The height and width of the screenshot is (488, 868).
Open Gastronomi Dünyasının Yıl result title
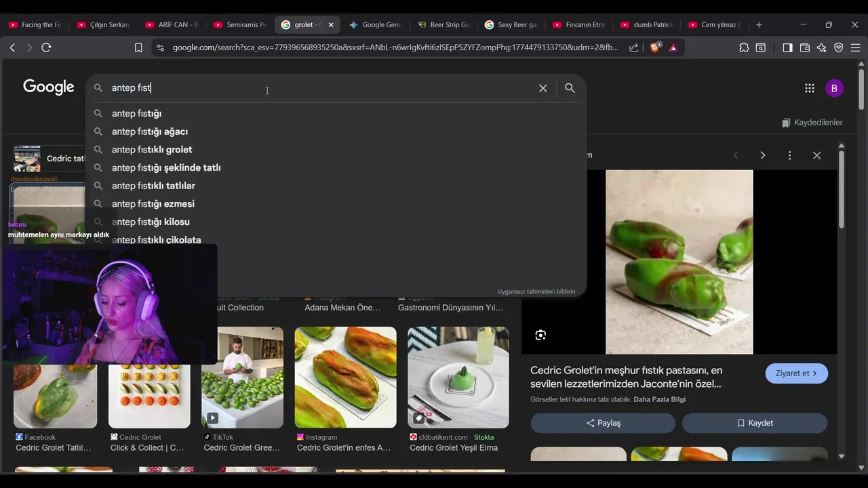450,308
